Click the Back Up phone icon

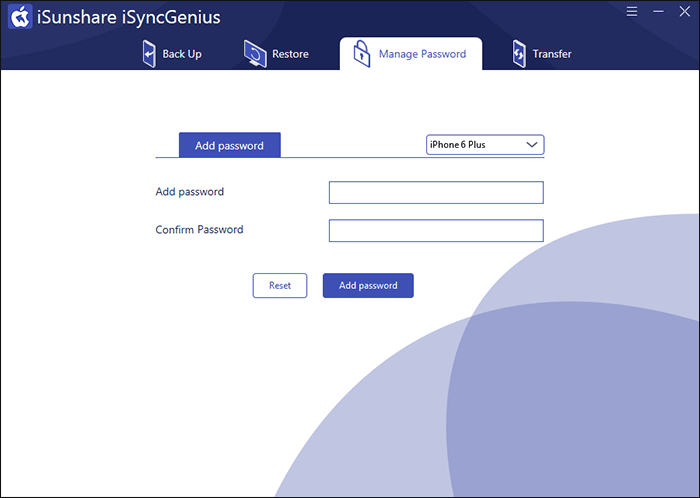coord(149,54)
